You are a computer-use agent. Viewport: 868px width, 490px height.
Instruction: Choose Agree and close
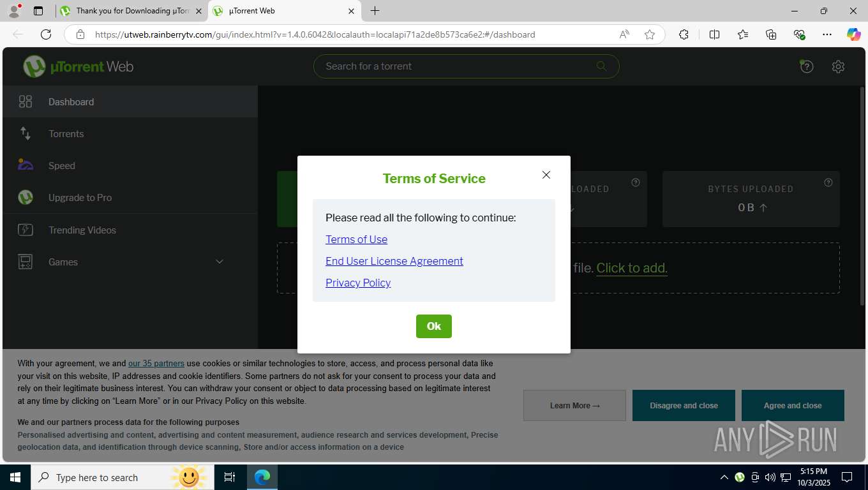(793, 406)
